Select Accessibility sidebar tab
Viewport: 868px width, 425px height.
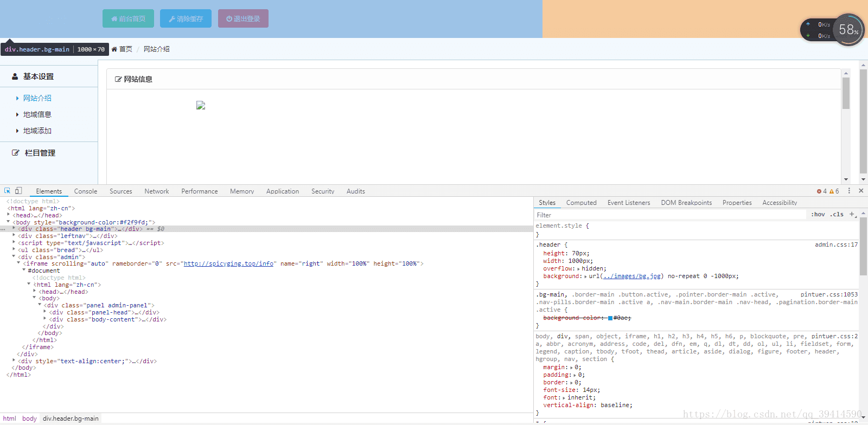(x=780, y=203)
